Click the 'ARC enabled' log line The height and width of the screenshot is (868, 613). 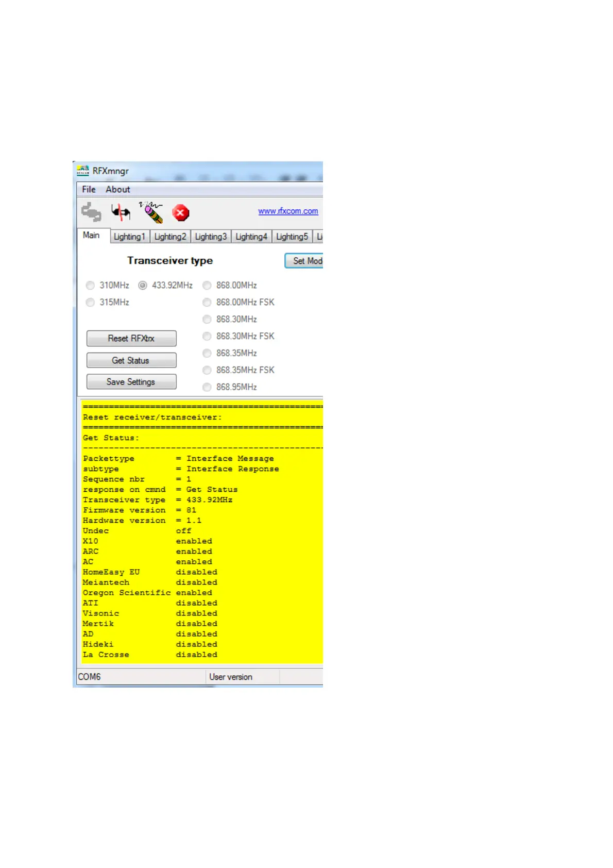[147, 552]
